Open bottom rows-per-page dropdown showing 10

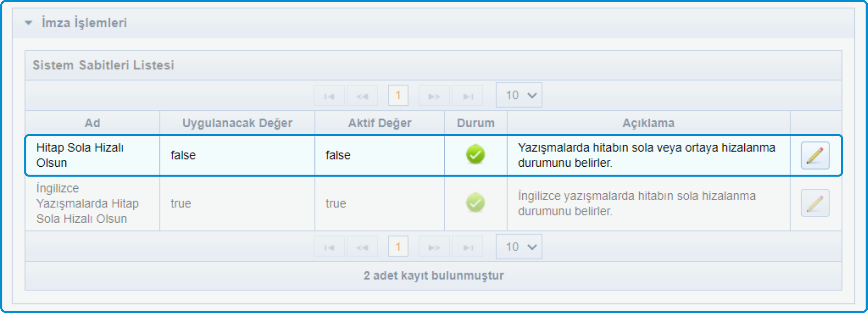click(519, 247)
